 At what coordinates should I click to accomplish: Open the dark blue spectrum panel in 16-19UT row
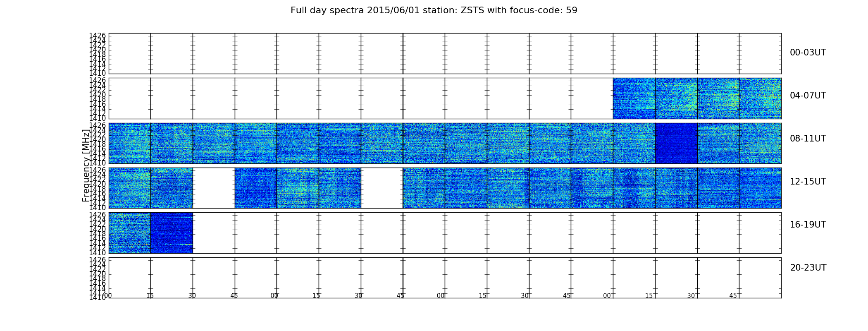click(172, 233)
